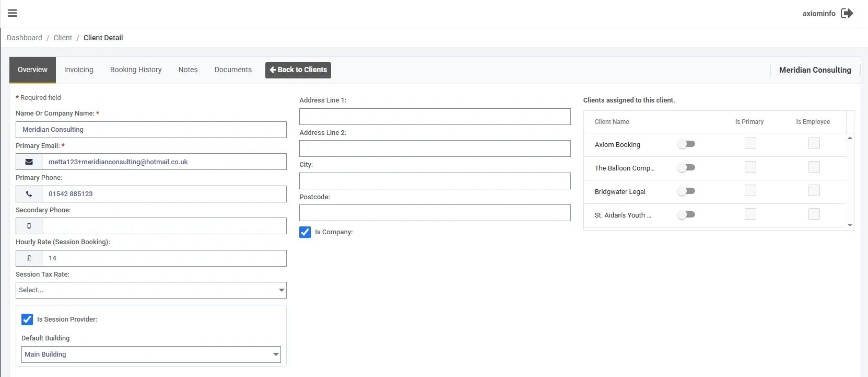Select the Overview tab
Screen dimensions: 868x377
coord(32,70)
